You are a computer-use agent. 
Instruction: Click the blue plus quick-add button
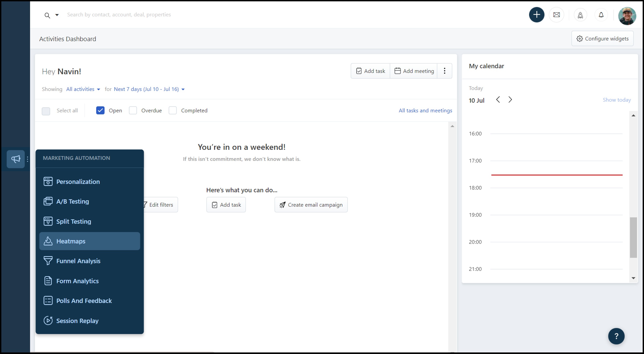click(536, 15)
